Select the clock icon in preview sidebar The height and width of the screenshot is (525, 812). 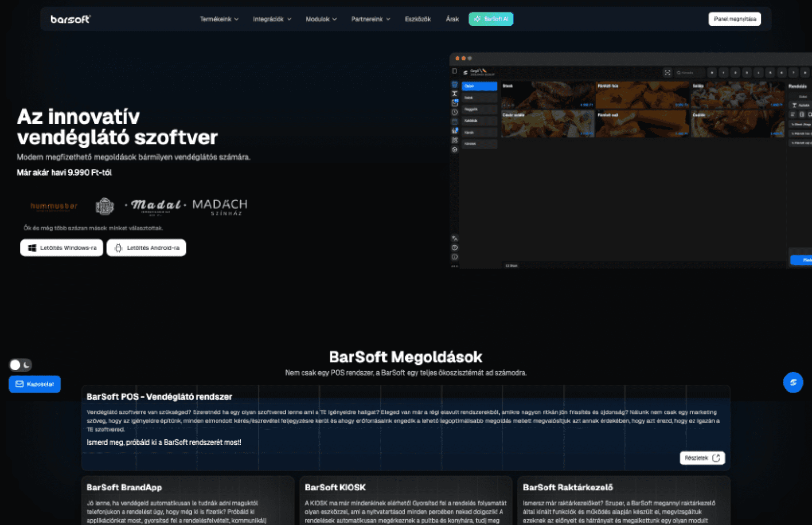tap(455, 112)
